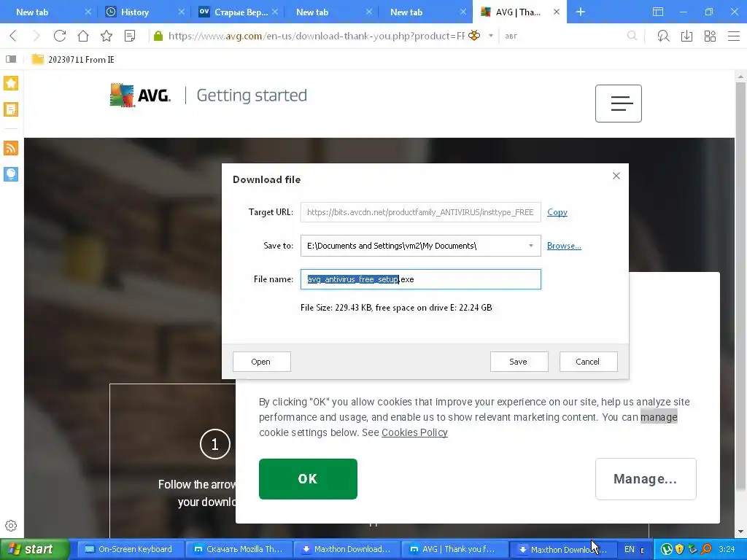The height and width of the screenshot is (560, 747).
Task: Click the EN language indicator
Action: coord(630,549)
